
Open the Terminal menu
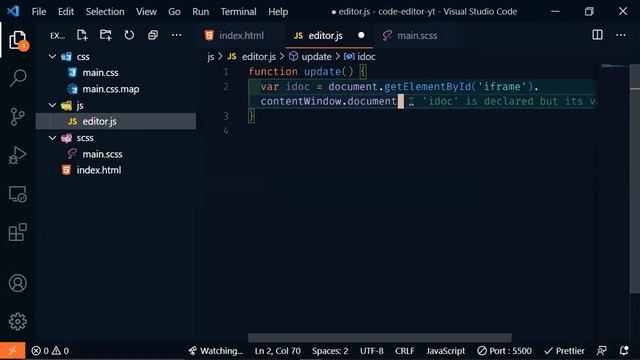238,11
